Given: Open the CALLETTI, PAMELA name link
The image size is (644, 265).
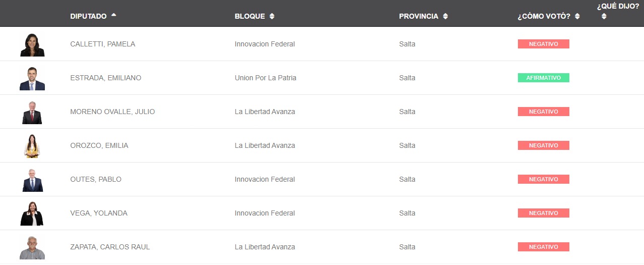Looking at the screenshot, I should [x=102, y=44].
